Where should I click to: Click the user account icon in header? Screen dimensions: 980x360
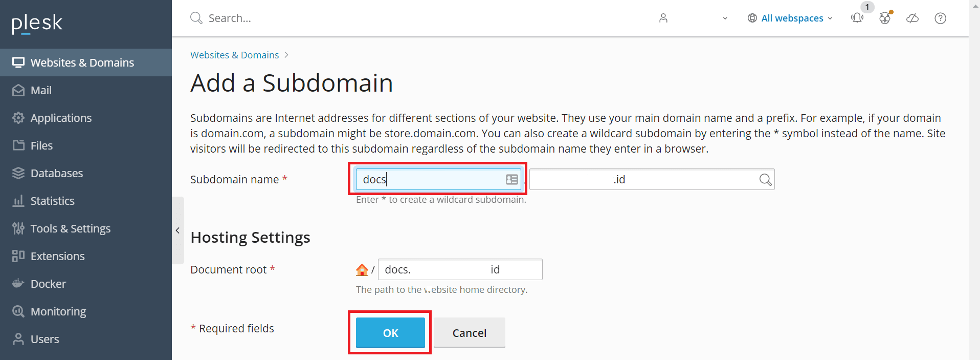[663, 18]
